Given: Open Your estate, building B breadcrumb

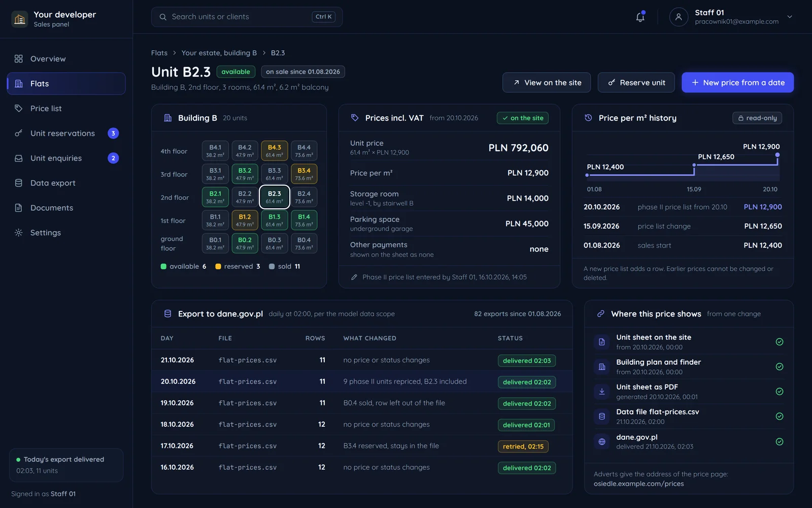Looking at the screenshot, I should [x=219, y=53].
